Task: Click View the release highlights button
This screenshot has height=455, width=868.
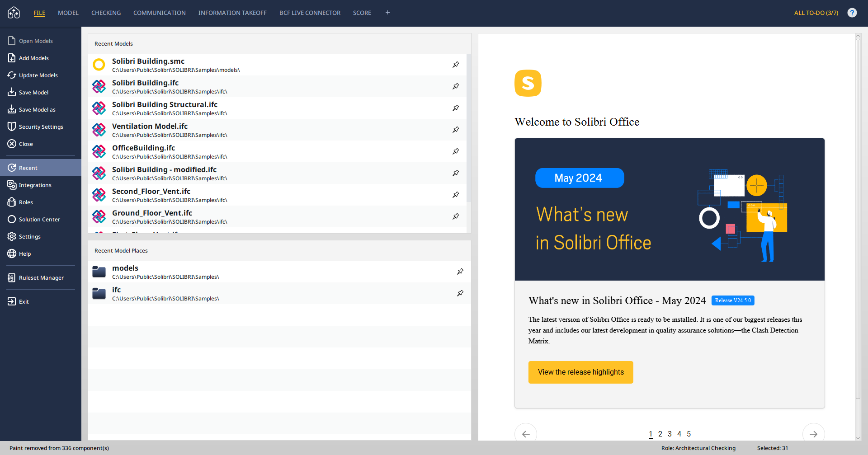Action: click(580, 372)
